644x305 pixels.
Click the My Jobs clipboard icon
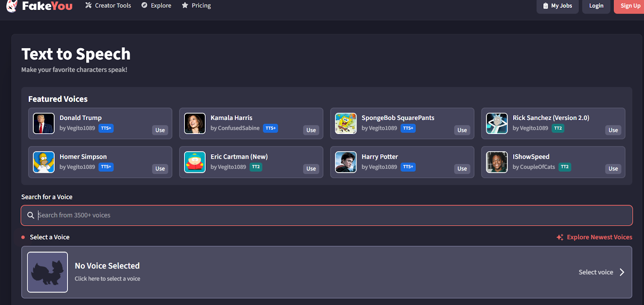tap(546, 6)
